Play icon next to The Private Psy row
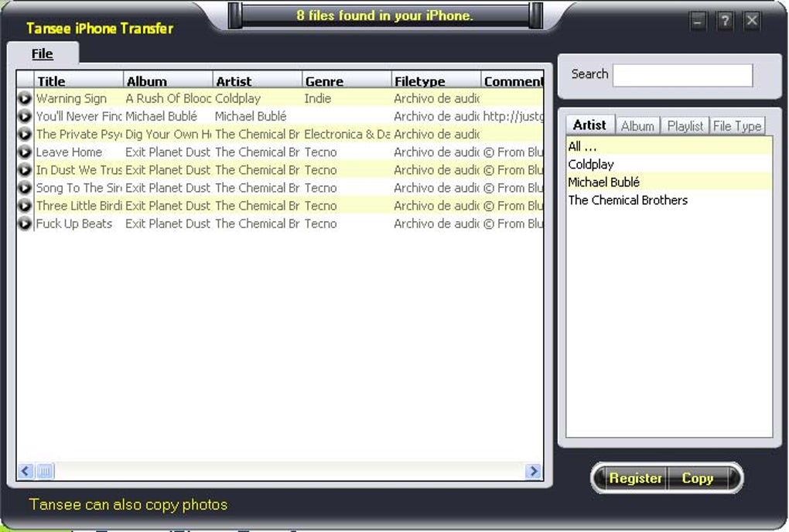The height and width of the screenshot is (532, 789). (x=25, y=135)
